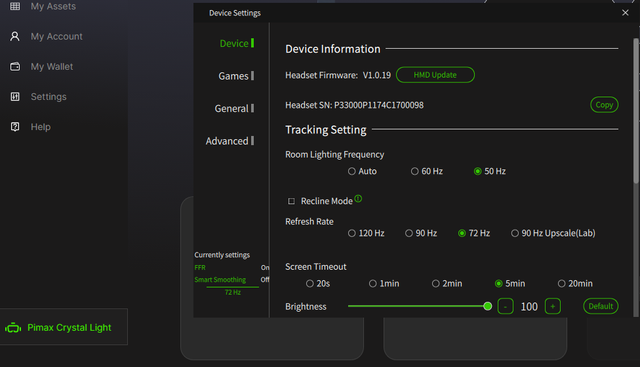
Task: Switch to the Device tab
Action: tap(236, 43)
